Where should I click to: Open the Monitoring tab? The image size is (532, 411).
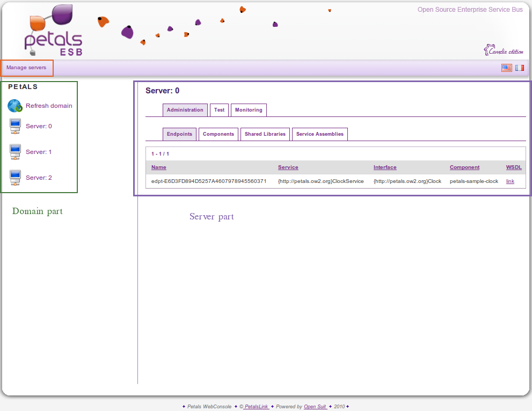249,110
